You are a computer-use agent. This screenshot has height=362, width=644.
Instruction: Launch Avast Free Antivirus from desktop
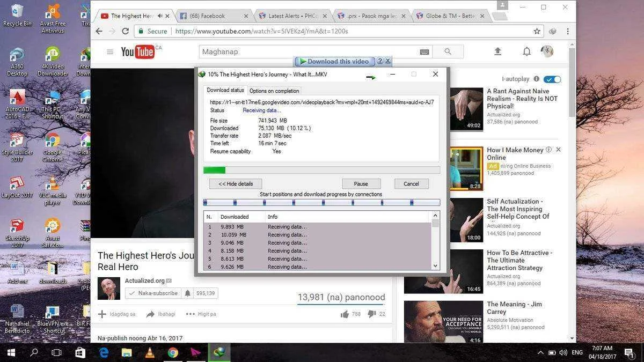[53, 19]
